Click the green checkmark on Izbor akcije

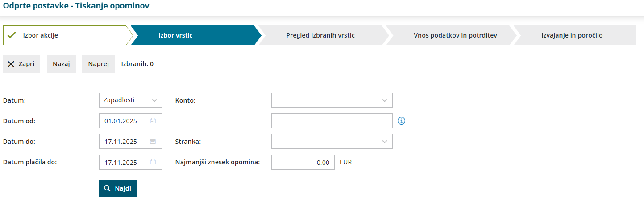12,35
